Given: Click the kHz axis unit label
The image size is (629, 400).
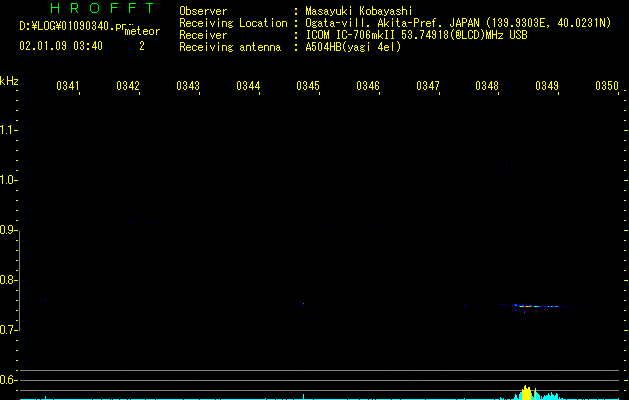Looking at the screenshot, I should coord(9,81).
